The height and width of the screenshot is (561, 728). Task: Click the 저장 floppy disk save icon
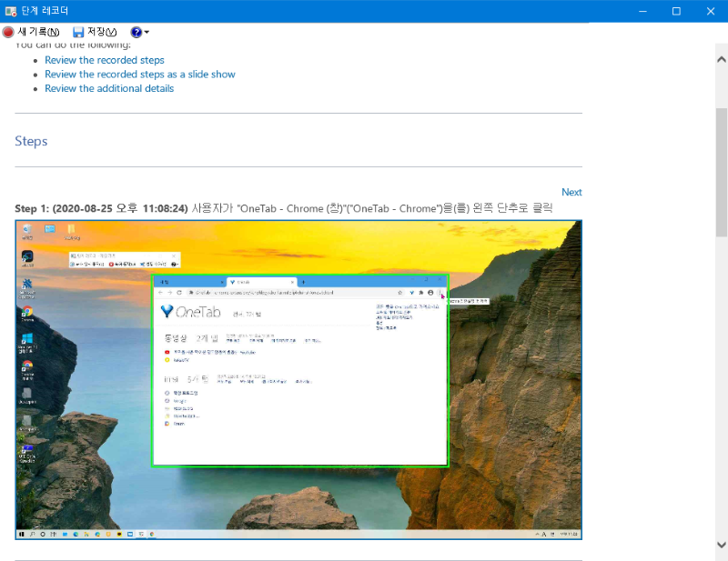[x=79, y=32]
